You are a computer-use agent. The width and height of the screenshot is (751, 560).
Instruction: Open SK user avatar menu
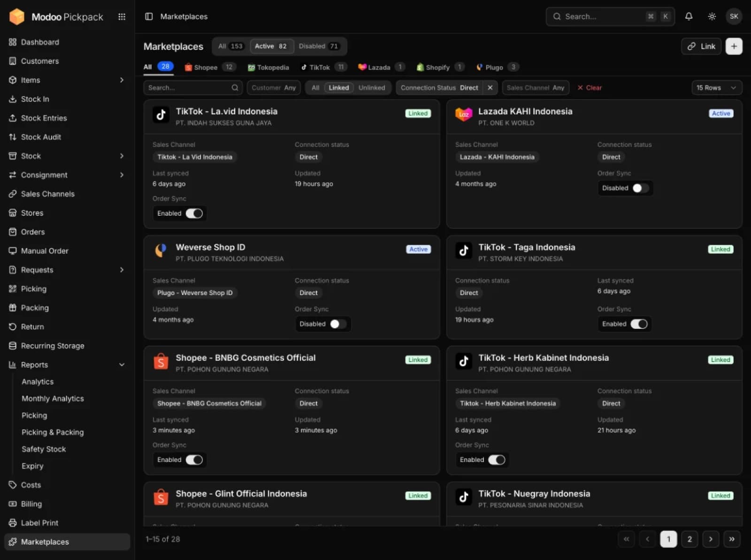(734, 16)
